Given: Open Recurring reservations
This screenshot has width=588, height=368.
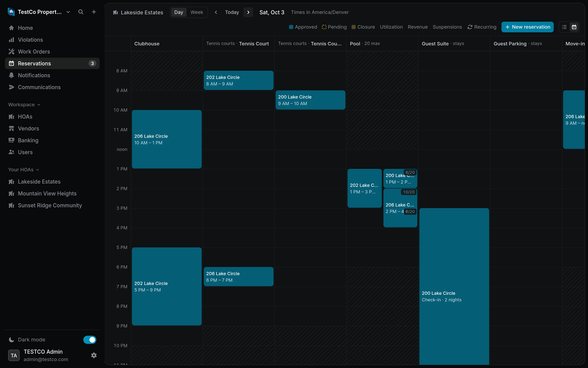Looking at the screenshot, I should click(x=482, y=27).
